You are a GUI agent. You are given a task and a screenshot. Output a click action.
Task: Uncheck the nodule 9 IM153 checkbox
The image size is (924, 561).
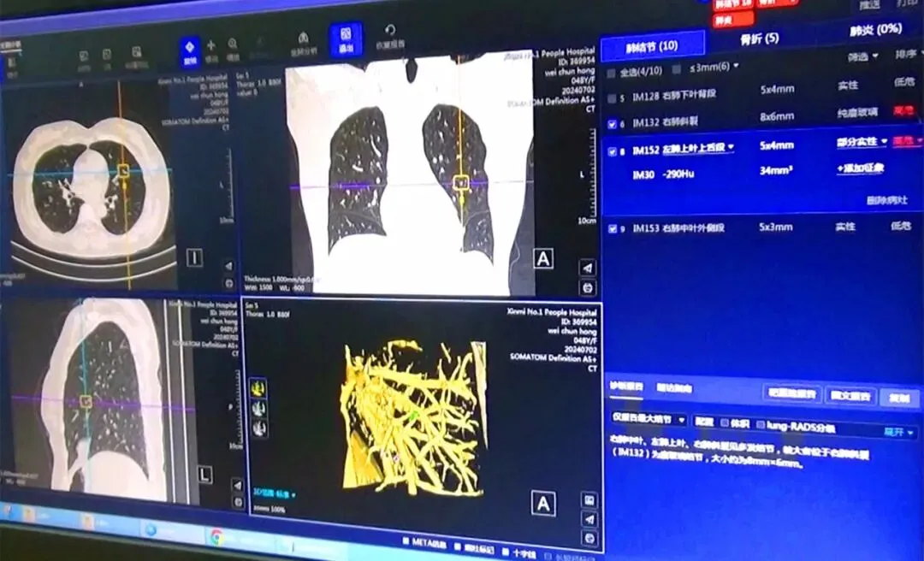coord(613,228)
